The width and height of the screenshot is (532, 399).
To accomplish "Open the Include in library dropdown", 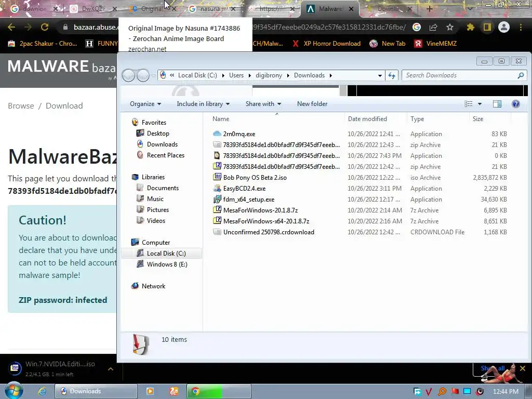I will click(203, 104).
